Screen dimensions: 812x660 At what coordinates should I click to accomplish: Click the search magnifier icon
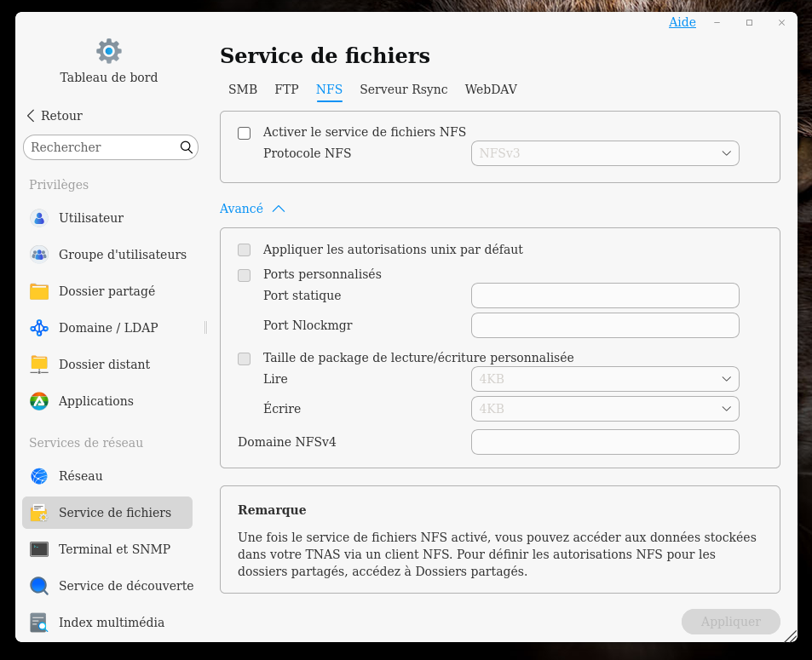187,147
